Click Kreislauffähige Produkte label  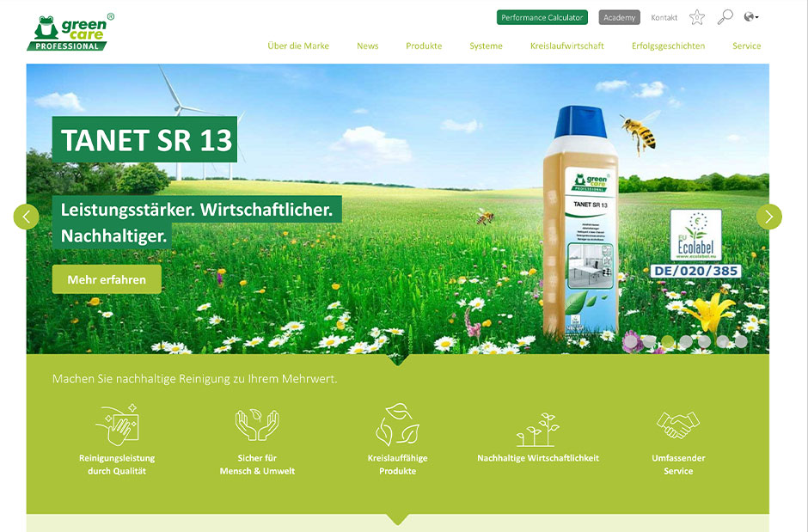click(397, 465)
